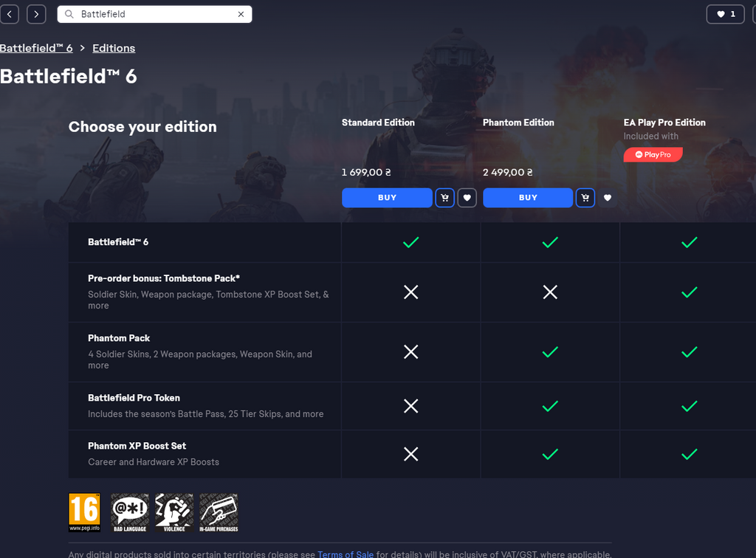The height and width of the screenshot is (558, 756).
Task: Click the Pre-order bonus: Tombstone Pack row title
Action: (x=164, y=278)
